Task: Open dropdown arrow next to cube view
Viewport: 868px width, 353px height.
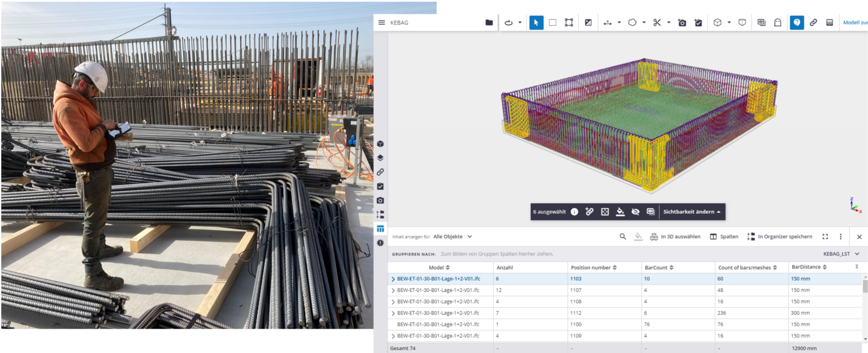Action: click(729, 23)
